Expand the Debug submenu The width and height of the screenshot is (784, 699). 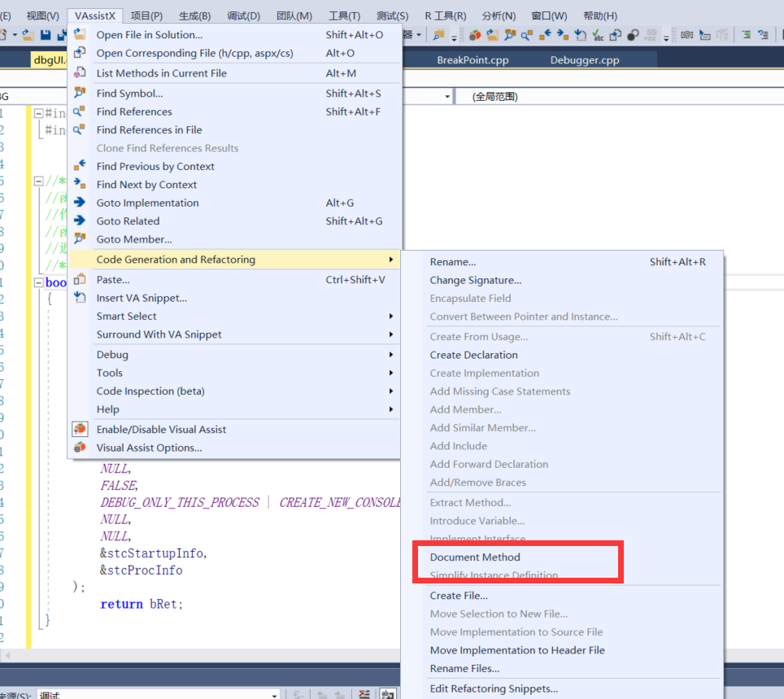[234, 355]
